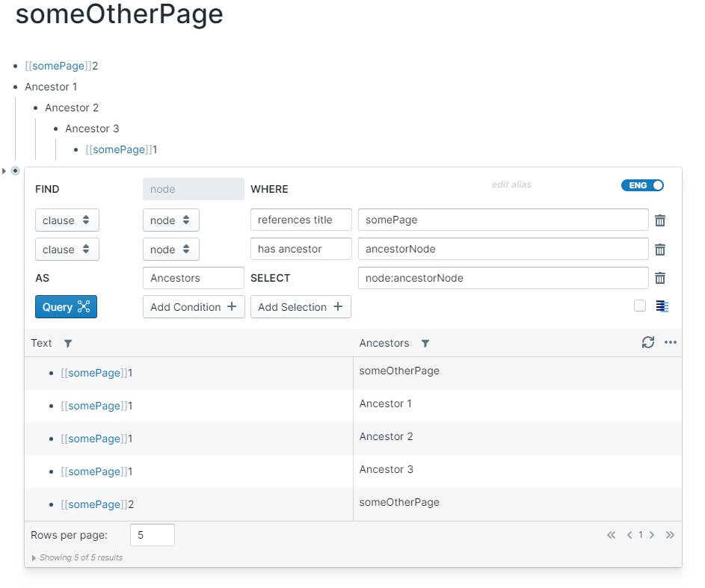Click the refresh results icon
Viewport: 705px width, 588px height.
click(x=648, y=342)
